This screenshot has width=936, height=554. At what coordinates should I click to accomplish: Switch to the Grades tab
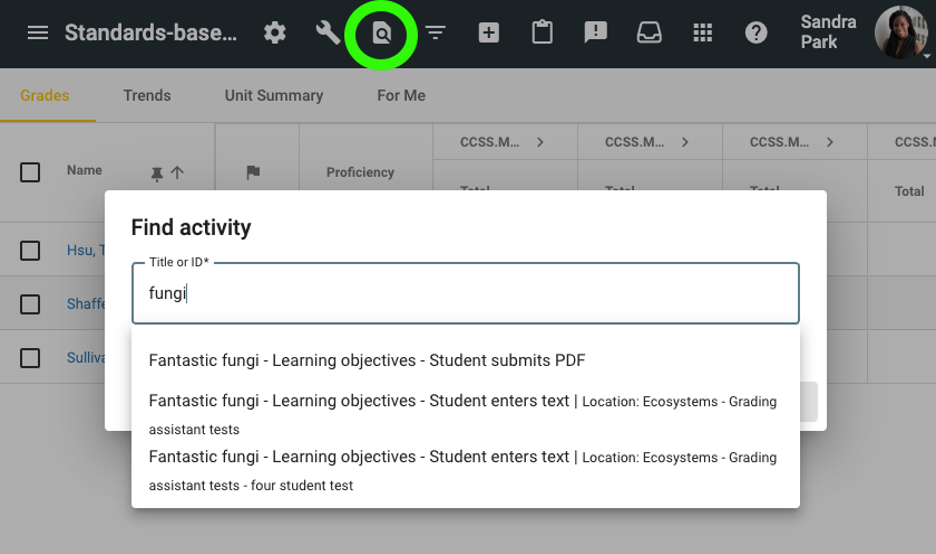[45, 96]
